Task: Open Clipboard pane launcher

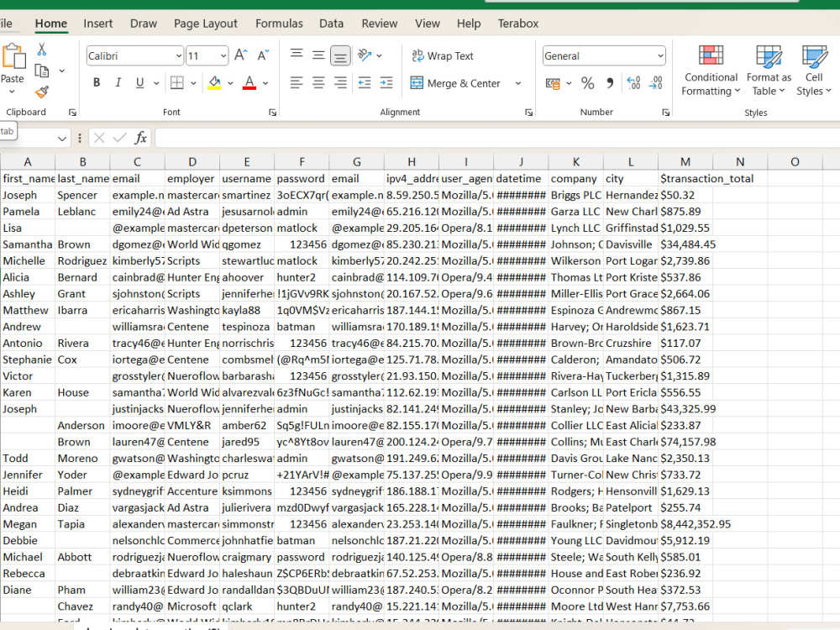Action: pyautogui.click(x=72, y=113)
